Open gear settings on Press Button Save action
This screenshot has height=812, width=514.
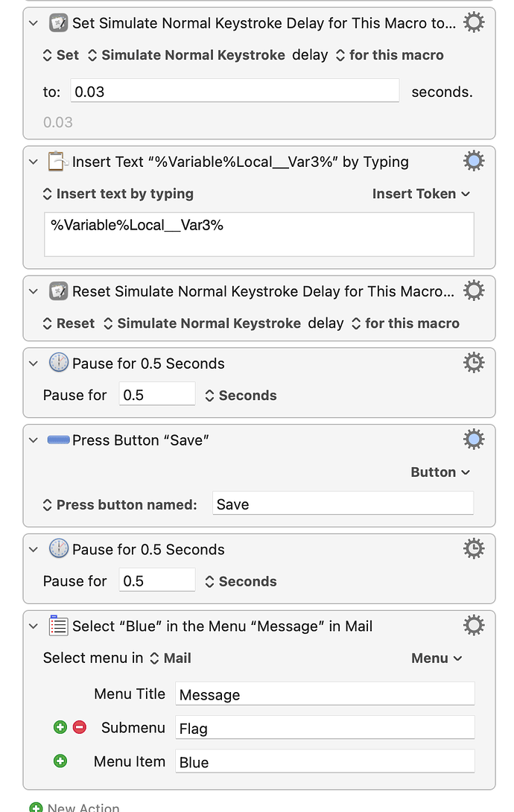(x=474, y=439)
